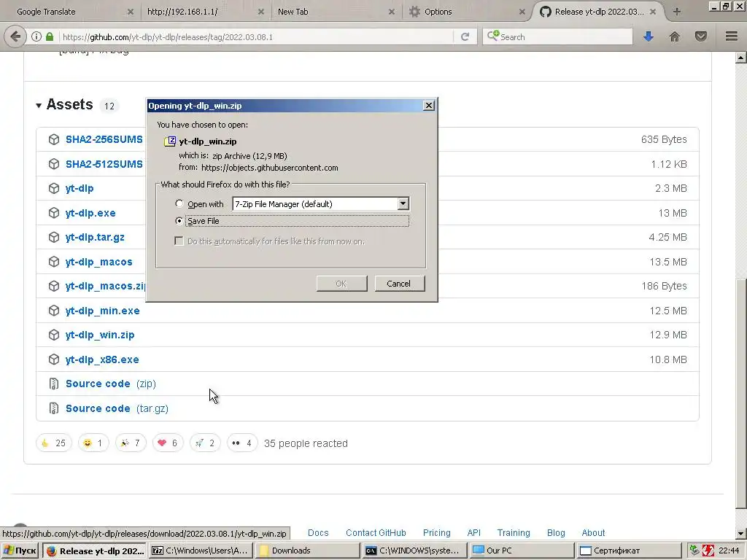Close the Options tab
This screenshot has height=560, width=747.
tap(522, 12)
